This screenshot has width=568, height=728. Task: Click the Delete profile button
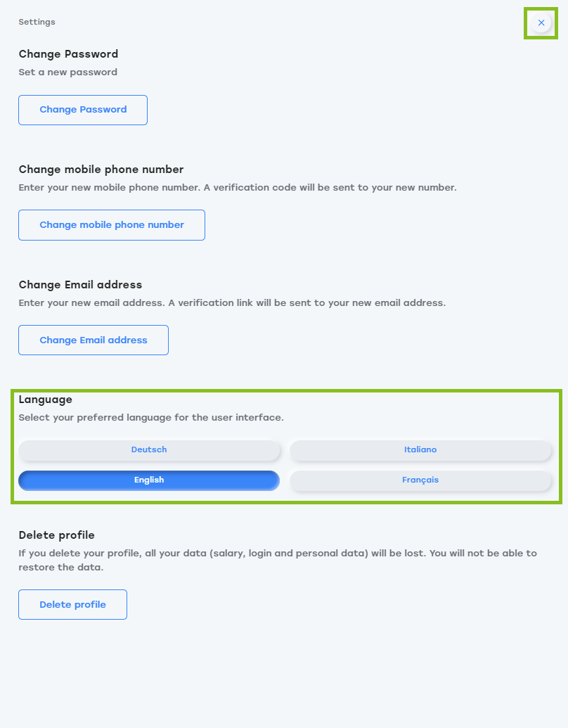(73, 604)
